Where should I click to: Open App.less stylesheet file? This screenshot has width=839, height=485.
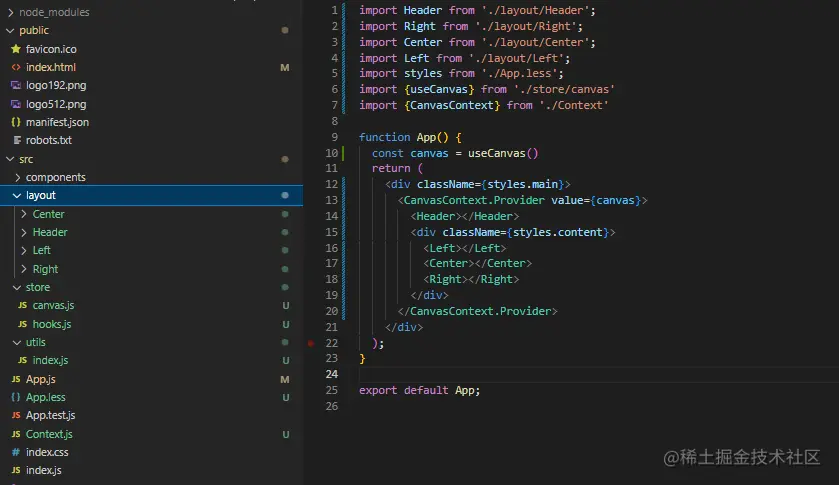[x=45, y=397]
